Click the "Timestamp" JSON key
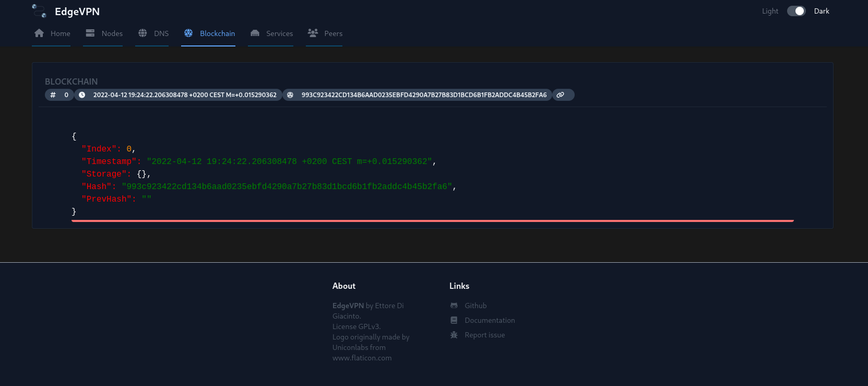This screenshot has width=868, height=386. pos(111,161)
